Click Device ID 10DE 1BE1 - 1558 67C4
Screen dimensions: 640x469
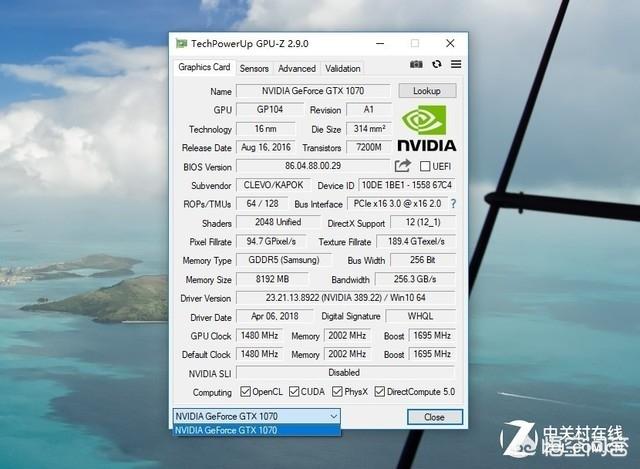point(407,185)
